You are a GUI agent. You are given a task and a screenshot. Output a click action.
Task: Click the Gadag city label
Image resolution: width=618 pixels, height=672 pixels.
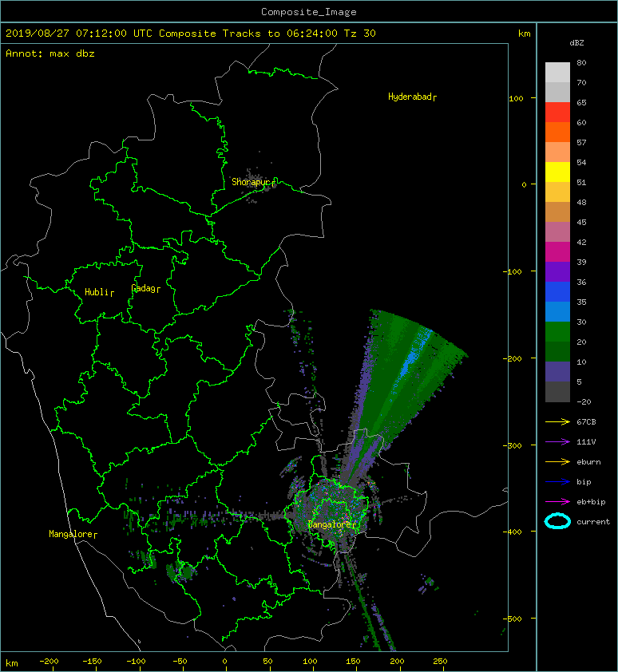(143, 288)
